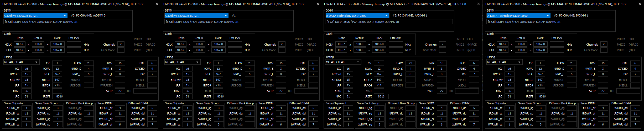This screenshot has width=644, height=131.
Task: Click the MCLK RefClk 100.0 field in the DIMM #1 window
Action: coord(199,44)
